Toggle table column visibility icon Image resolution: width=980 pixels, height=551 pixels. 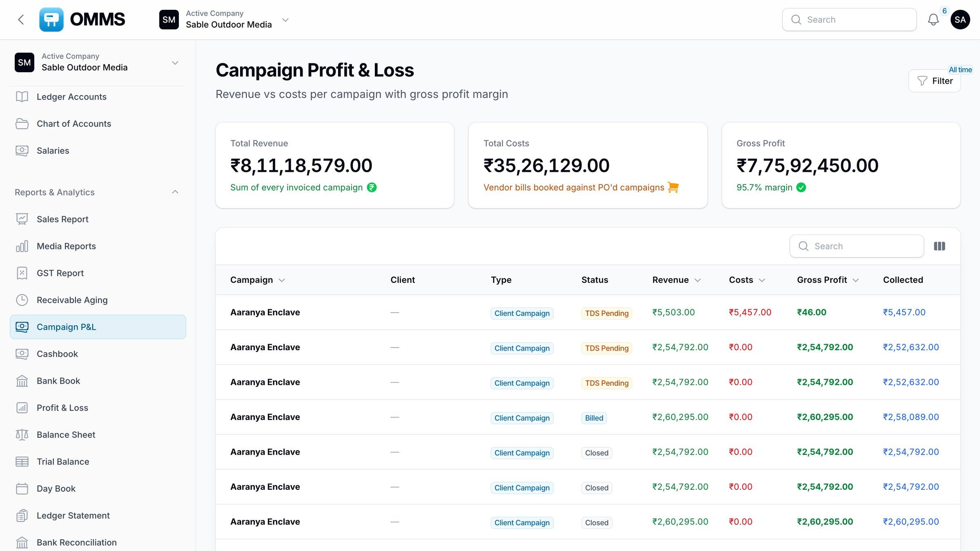tap(940, 246)
